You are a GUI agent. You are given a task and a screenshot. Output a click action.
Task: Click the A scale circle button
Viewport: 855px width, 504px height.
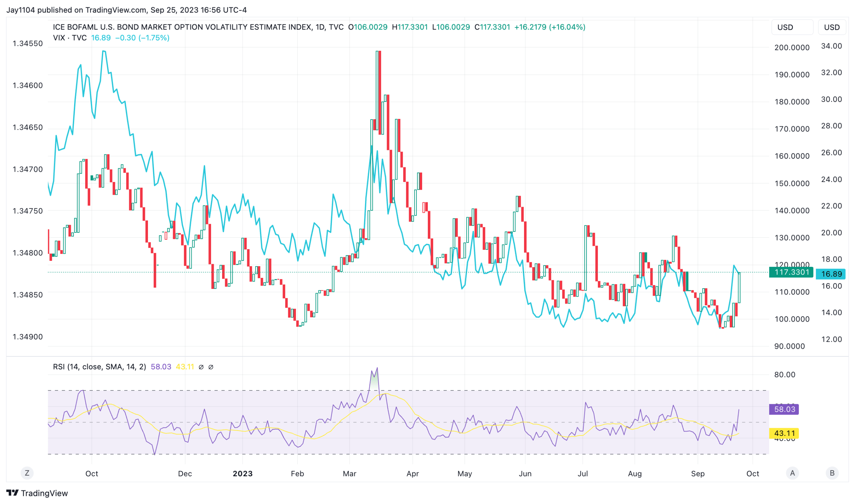[792, 473]
